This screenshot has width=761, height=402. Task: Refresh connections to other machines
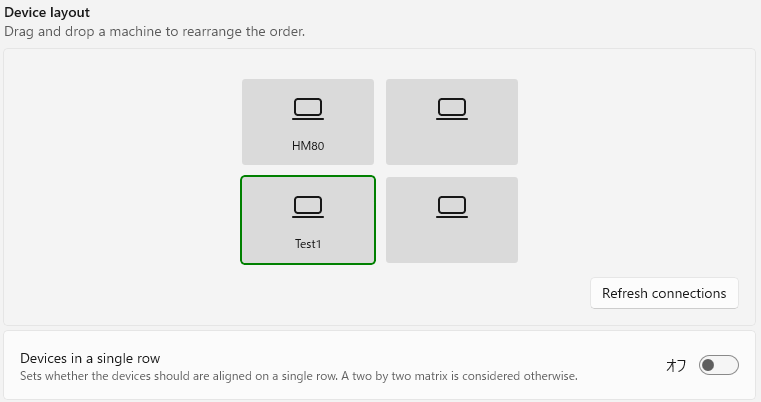click(664, 293)
